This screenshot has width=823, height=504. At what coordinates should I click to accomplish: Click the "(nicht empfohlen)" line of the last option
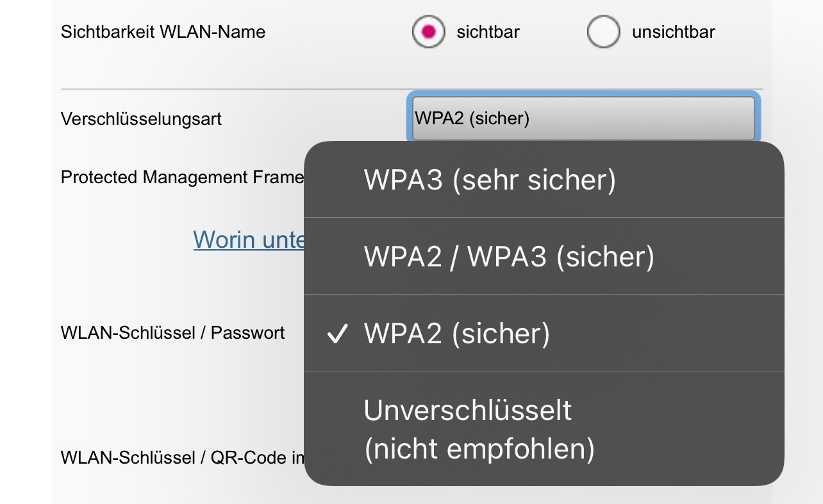coord(479,450)
